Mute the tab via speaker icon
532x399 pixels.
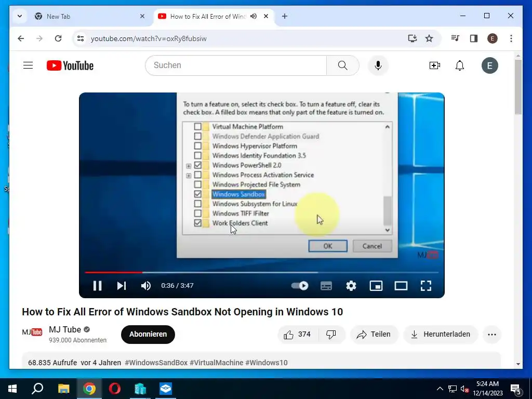click(254, 16)
